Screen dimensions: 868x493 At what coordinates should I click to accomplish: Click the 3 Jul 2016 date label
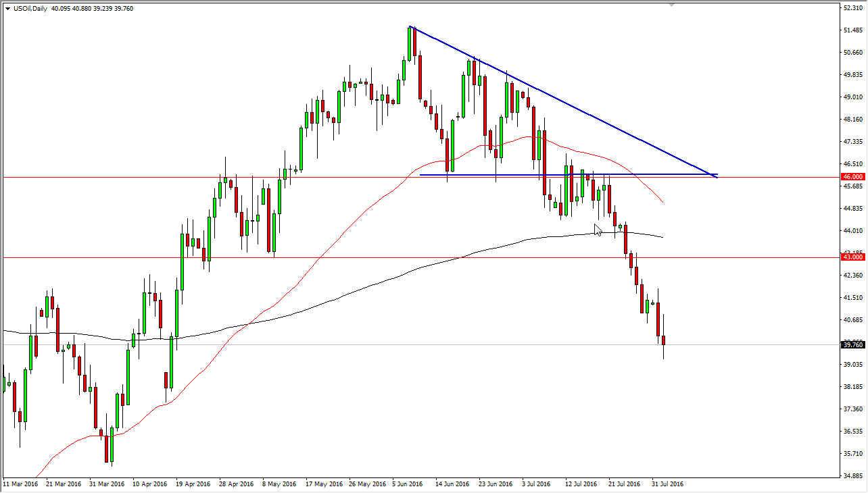[537, 484]
